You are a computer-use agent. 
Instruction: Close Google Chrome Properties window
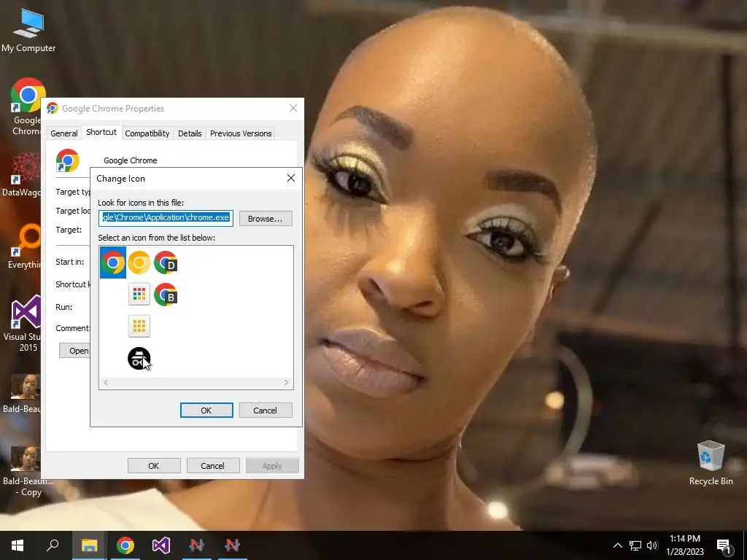point(293,108)
